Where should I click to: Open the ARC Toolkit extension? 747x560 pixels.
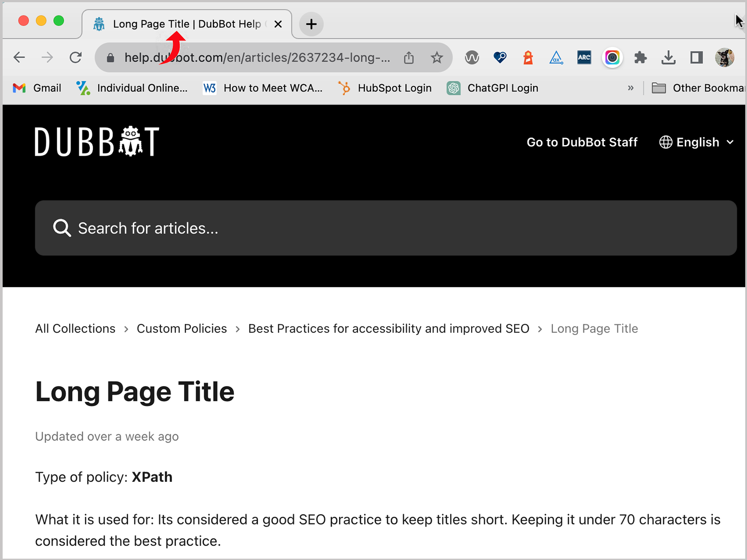tap(584, 58)
